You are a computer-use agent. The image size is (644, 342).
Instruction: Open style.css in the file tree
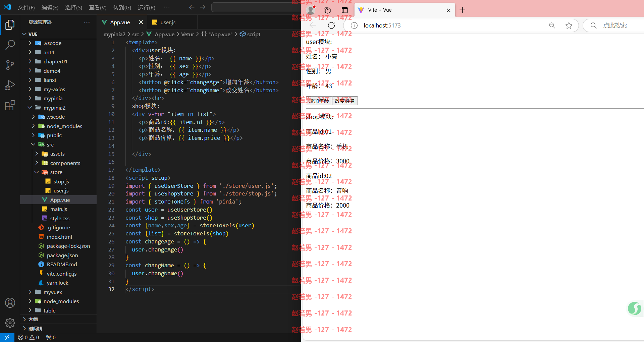58,218
